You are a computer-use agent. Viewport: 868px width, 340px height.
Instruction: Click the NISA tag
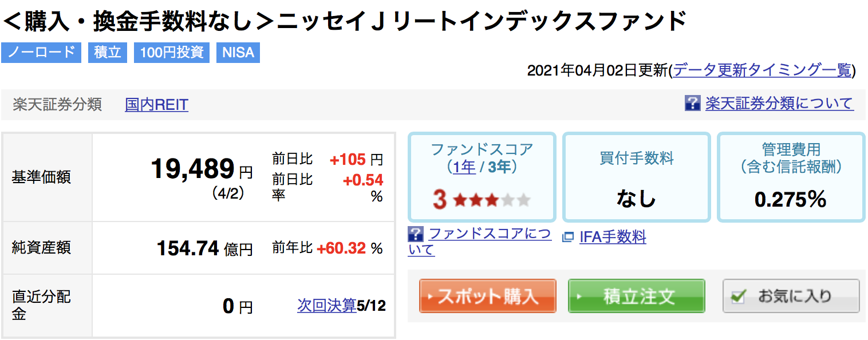238,53
